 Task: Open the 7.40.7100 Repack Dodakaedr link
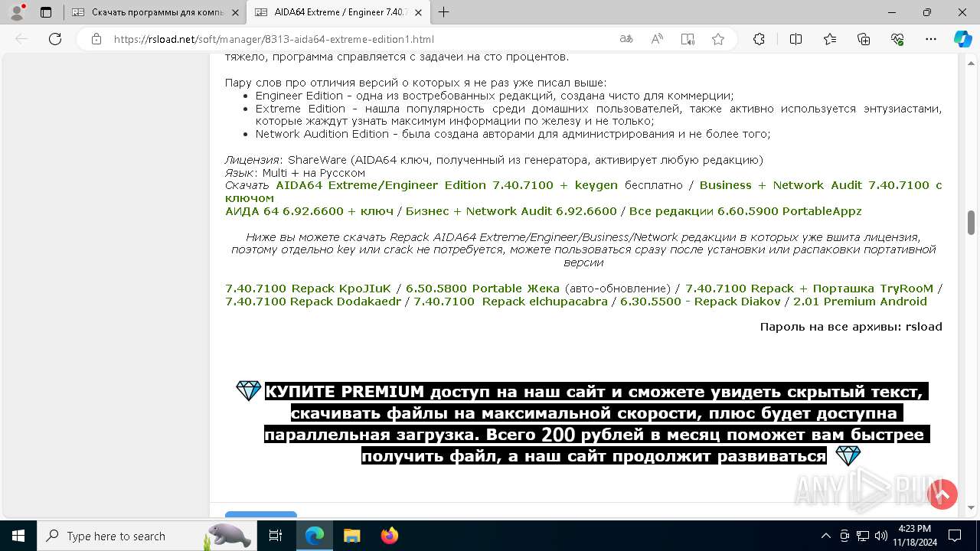click(313, 302)
